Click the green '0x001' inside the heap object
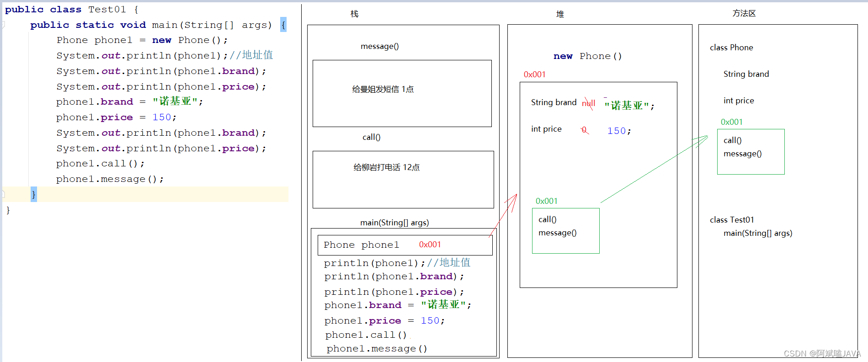The width and height of the screenshot is (868, 362). coord(546,201)
